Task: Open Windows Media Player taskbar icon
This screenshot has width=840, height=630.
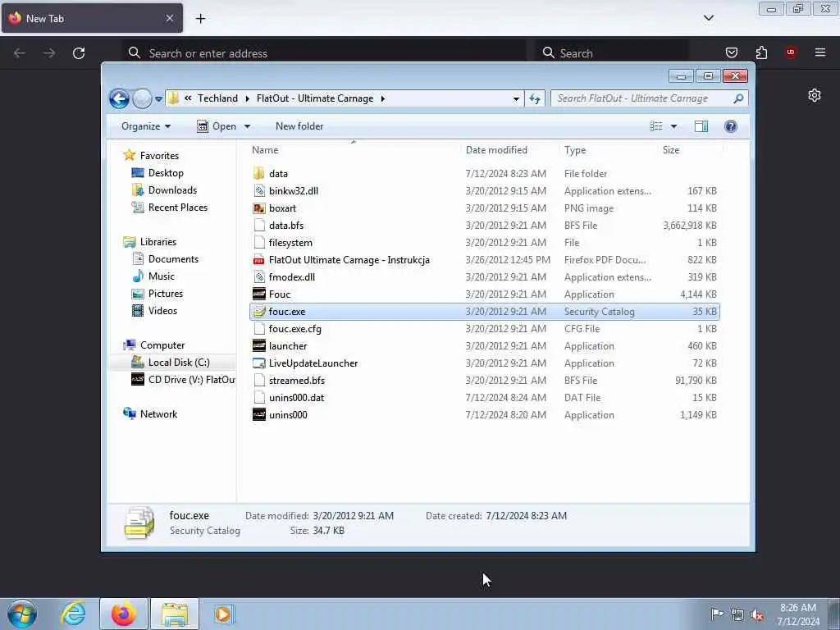Action: point(224,614)
